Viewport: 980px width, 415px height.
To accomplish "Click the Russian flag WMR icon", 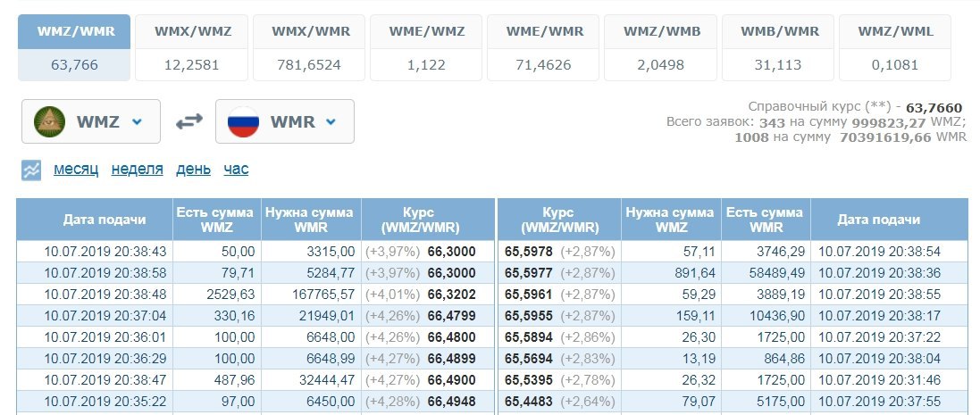I will 243,121.
